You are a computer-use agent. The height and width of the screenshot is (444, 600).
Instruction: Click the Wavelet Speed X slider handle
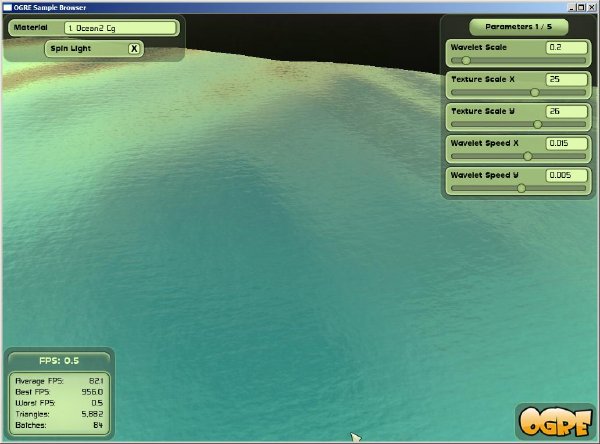[528, 156]
